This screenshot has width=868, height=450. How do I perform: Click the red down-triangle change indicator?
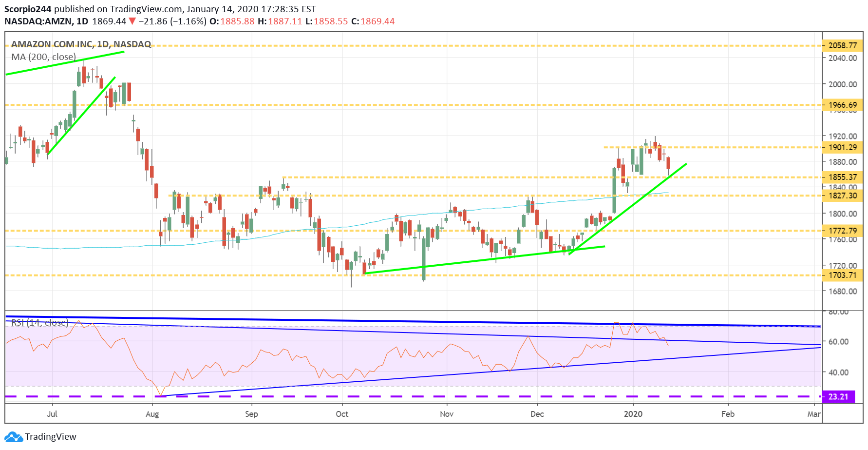(132, 21)
